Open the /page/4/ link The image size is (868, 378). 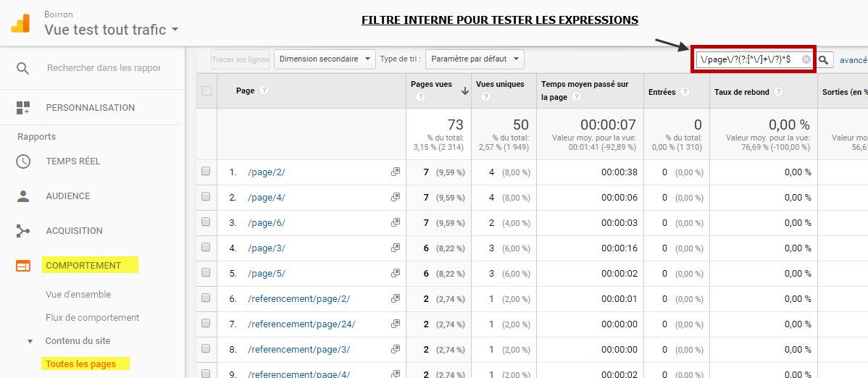pos(266,198)
